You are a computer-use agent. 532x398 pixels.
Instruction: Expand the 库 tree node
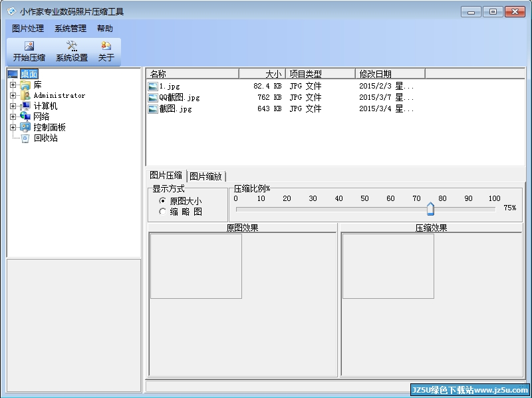[x=13, y=85]
